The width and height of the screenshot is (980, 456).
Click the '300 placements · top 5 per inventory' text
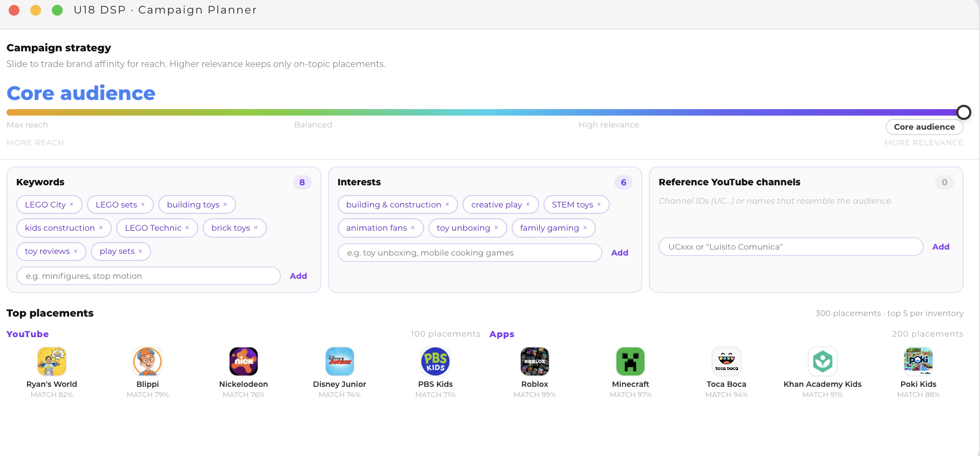[889, 313]
